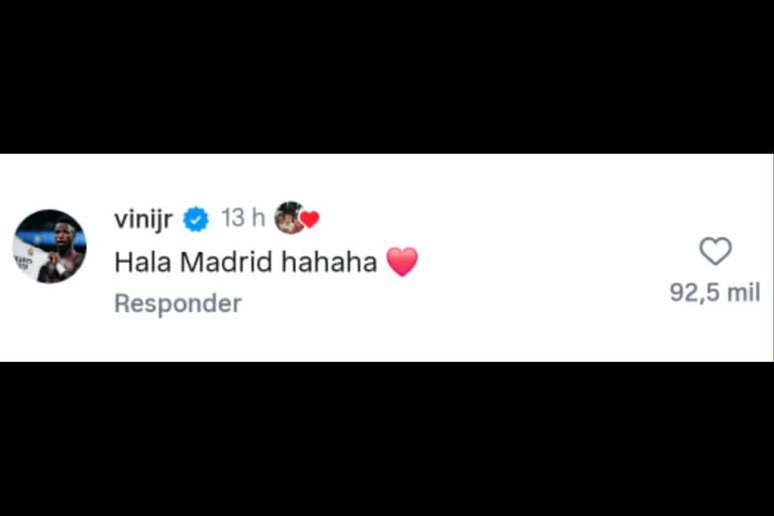Click the blue verified badge
774x516 pixels.
click(196, 219)
